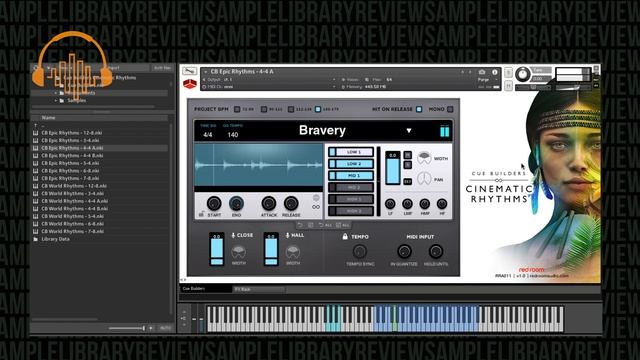
Task: Open CB Epic Rhythms - 4-4 B.nki
Action: coord(72,156)
